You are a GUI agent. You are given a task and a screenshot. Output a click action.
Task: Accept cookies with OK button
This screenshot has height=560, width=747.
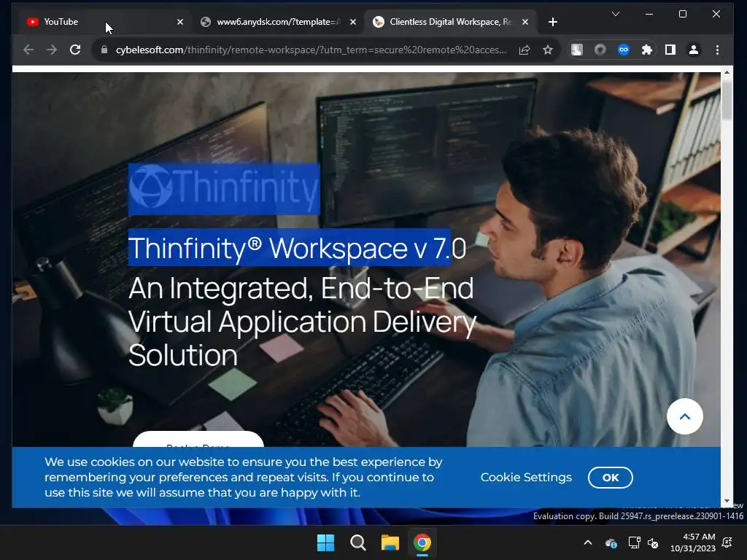(x=611, y=478)
